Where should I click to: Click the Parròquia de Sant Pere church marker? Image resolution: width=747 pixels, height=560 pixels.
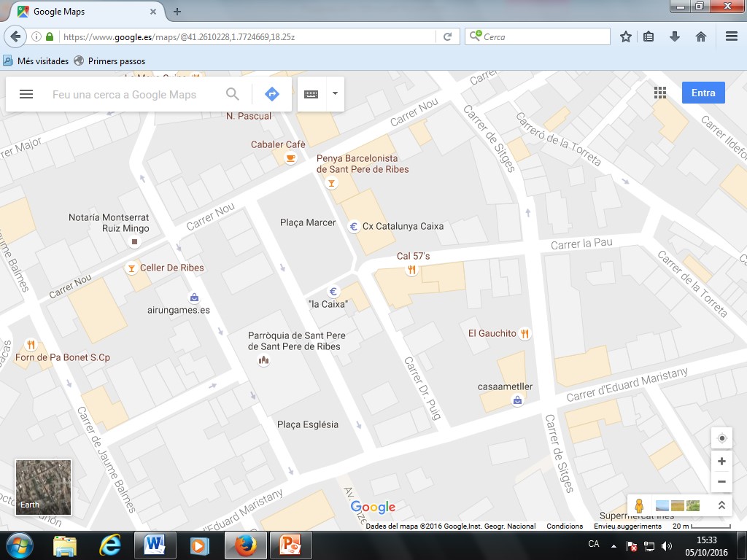264,361
